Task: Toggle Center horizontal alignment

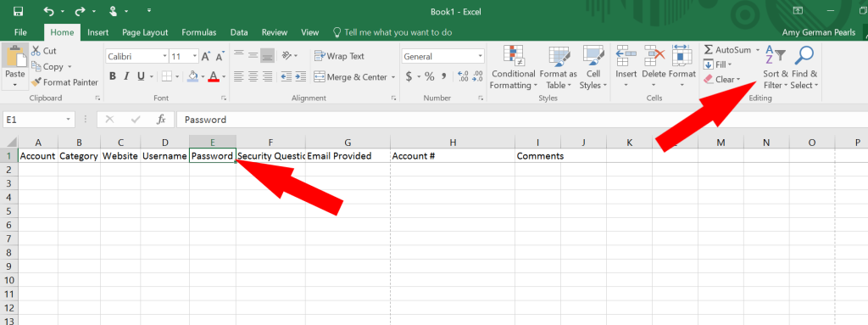Action: (253, 76)
